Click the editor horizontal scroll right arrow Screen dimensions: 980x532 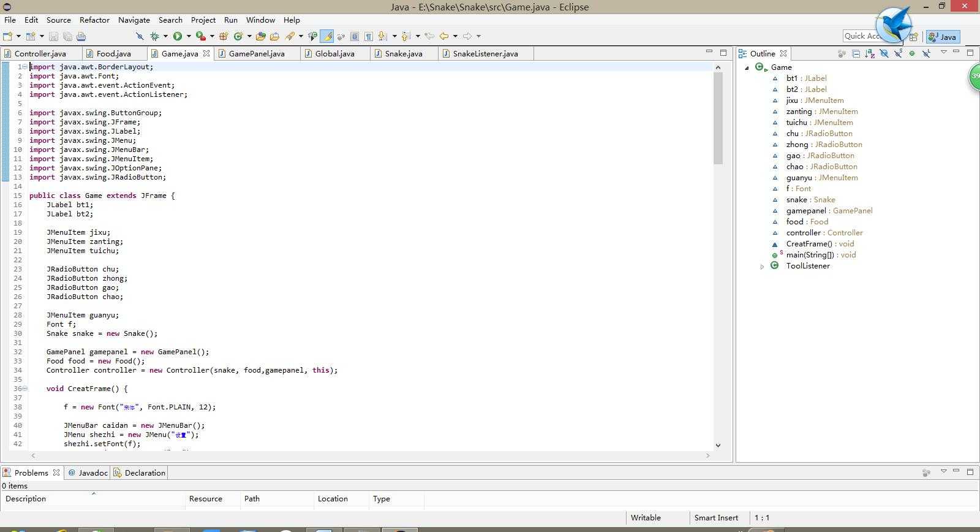tap(707, 455)
